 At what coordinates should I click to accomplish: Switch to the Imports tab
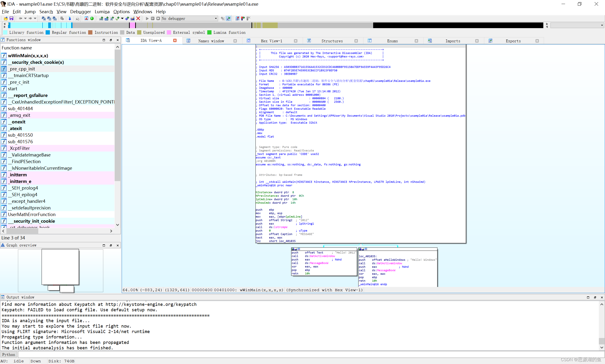(x=453, y=41)
